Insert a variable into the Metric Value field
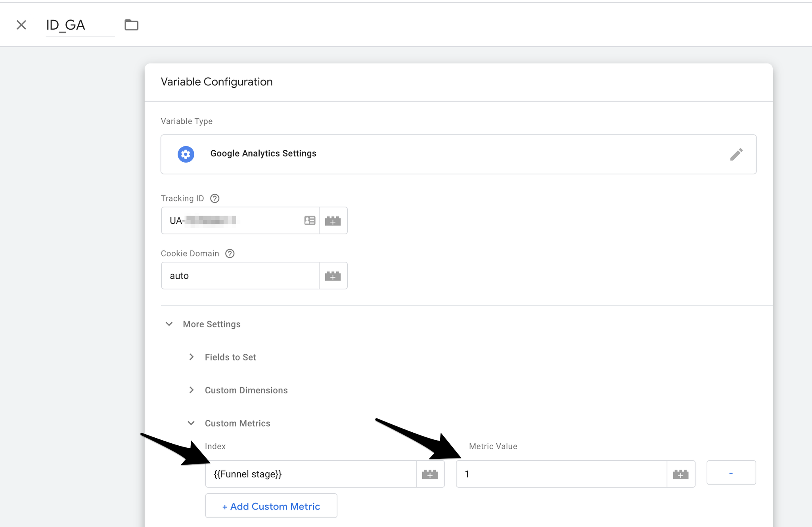 point(681,474)
